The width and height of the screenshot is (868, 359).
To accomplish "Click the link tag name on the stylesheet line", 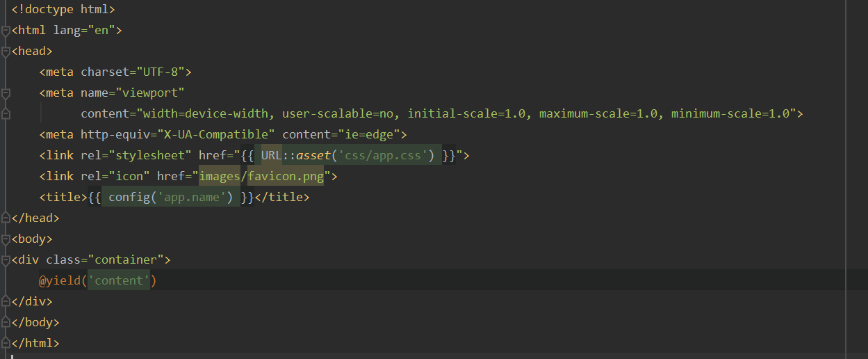I will 60,156.
